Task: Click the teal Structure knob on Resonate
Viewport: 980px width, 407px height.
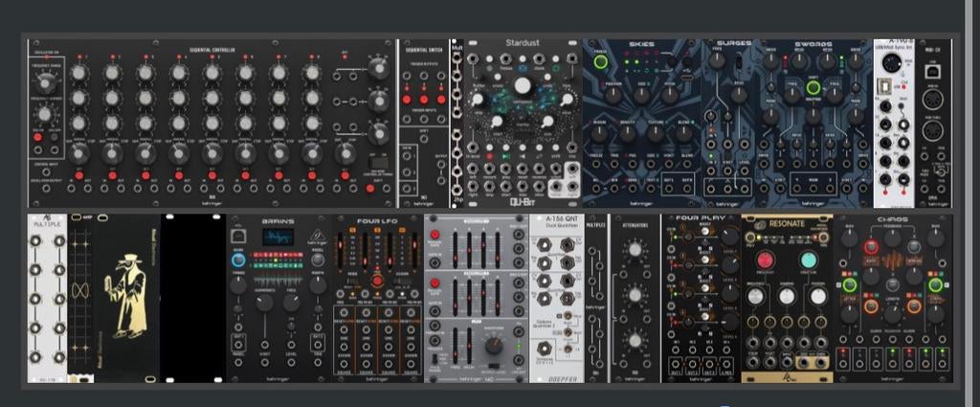Action: point(809,260)
